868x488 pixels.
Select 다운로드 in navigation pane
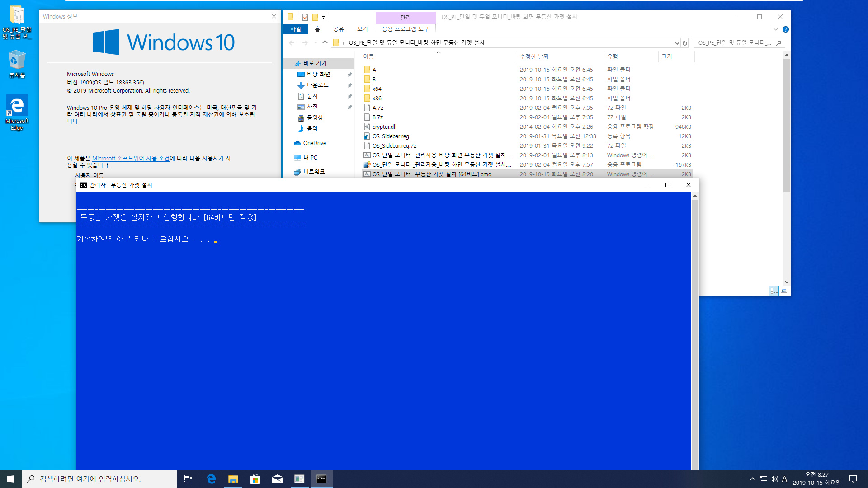tap(318, 85)
